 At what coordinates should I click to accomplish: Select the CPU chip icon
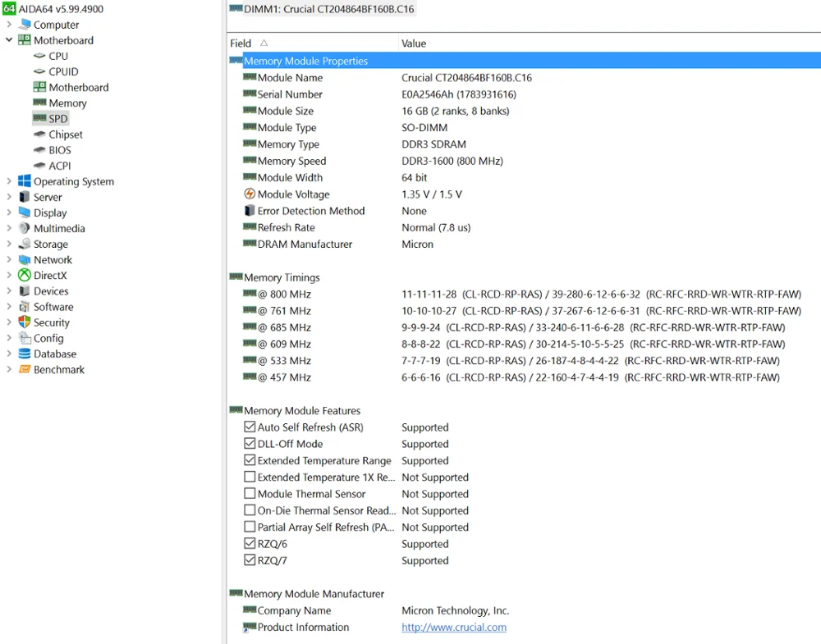[x=39, y=56]
